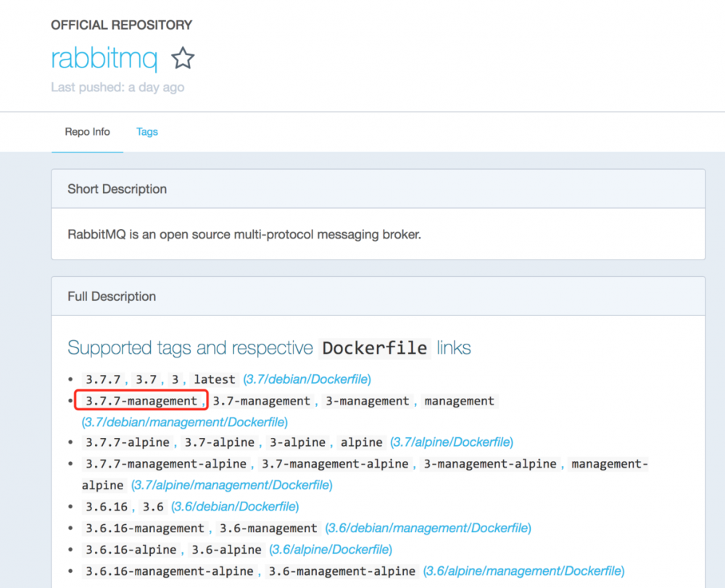725x588 pixels.
Task: Open the 3.6/alpine/Dockerfile link
Action: click(331, 550)
